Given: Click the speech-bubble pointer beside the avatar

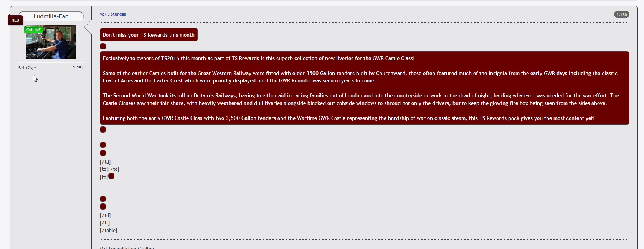Looking at the screenshot, I should pos(88,28).
